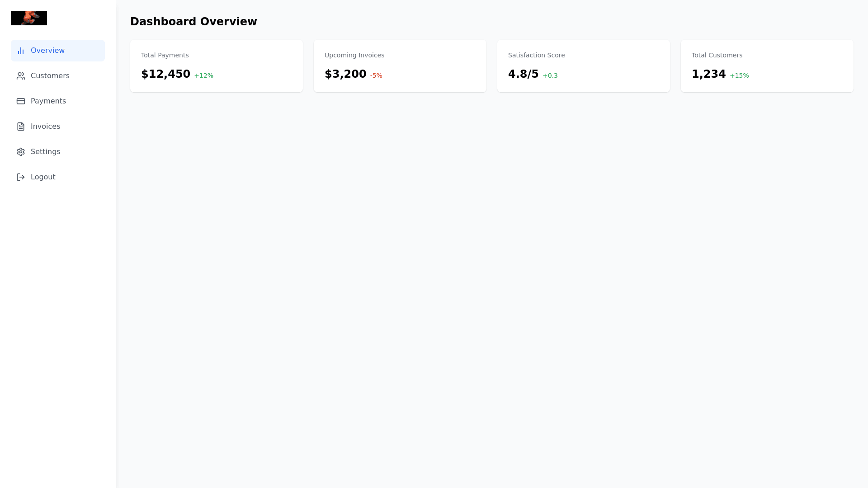Select the Logout text link

pyautogui.click(x=43, y=177)
